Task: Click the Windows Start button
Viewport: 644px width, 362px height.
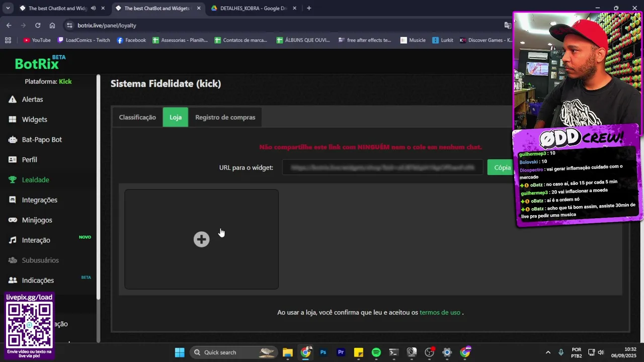Action: click(180, 352)
